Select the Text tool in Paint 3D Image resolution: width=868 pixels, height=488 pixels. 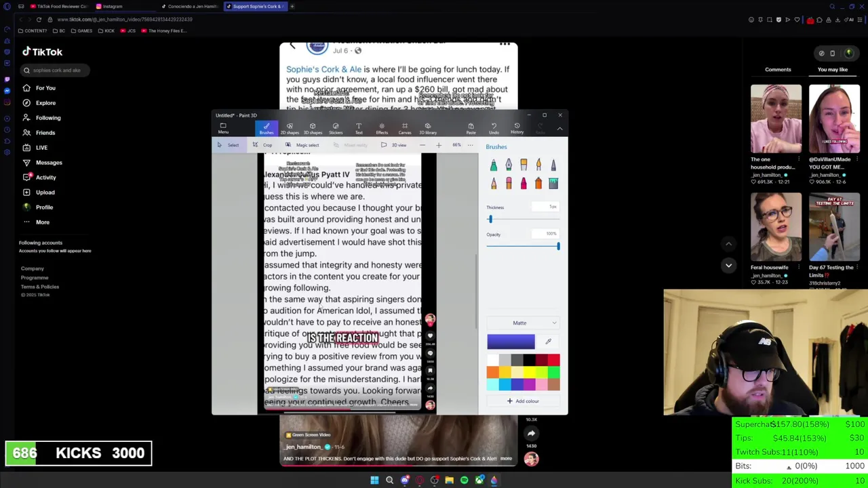pyautogui.click(x=359, y=128)
